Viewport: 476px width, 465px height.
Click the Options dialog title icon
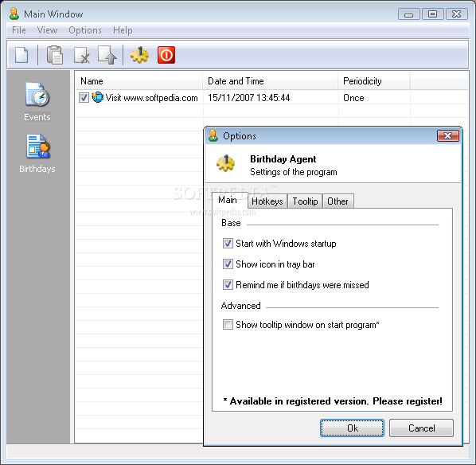point(213,136)
